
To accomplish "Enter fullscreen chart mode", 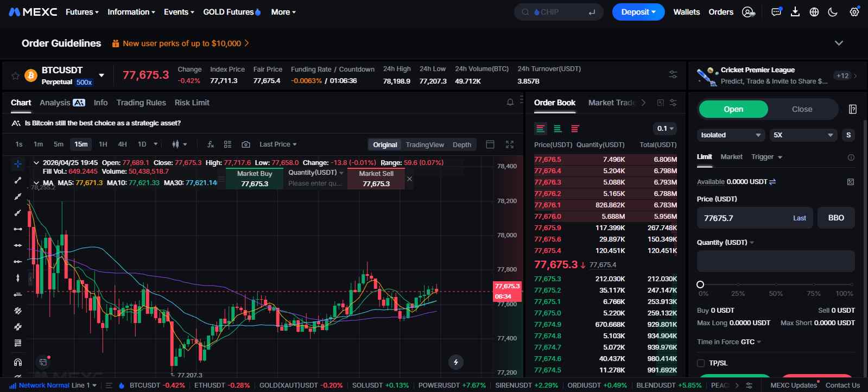I will click(x=510, y=144).
